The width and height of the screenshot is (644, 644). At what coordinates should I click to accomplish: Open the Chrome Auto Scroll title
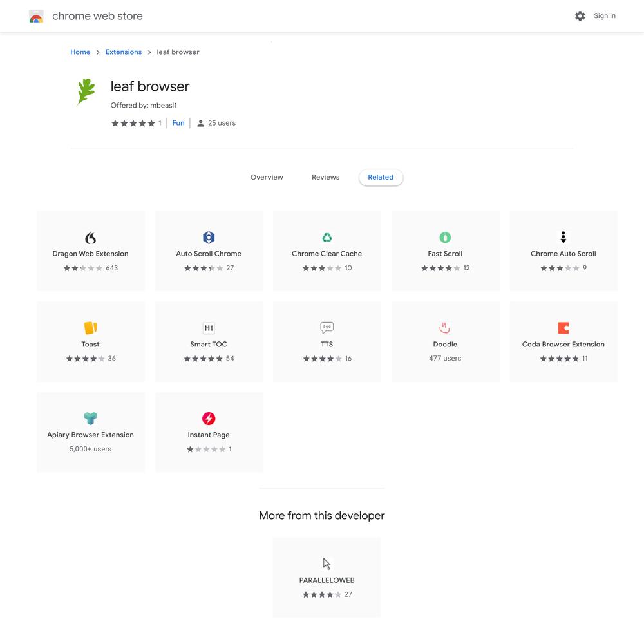(563, 254)
